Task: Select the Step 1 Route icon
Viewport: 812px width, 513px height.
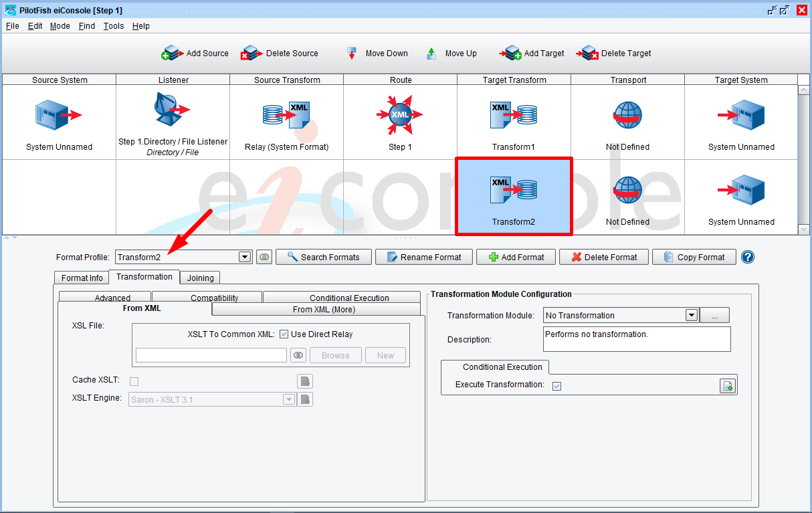Action: [400, 114]
